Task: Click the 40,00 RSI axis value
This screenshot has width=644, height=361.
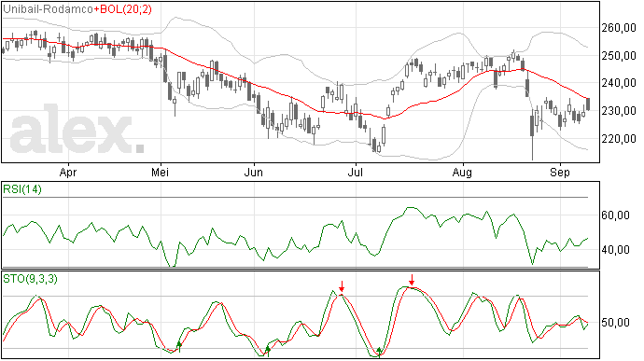Action: (x=615, y=250)
